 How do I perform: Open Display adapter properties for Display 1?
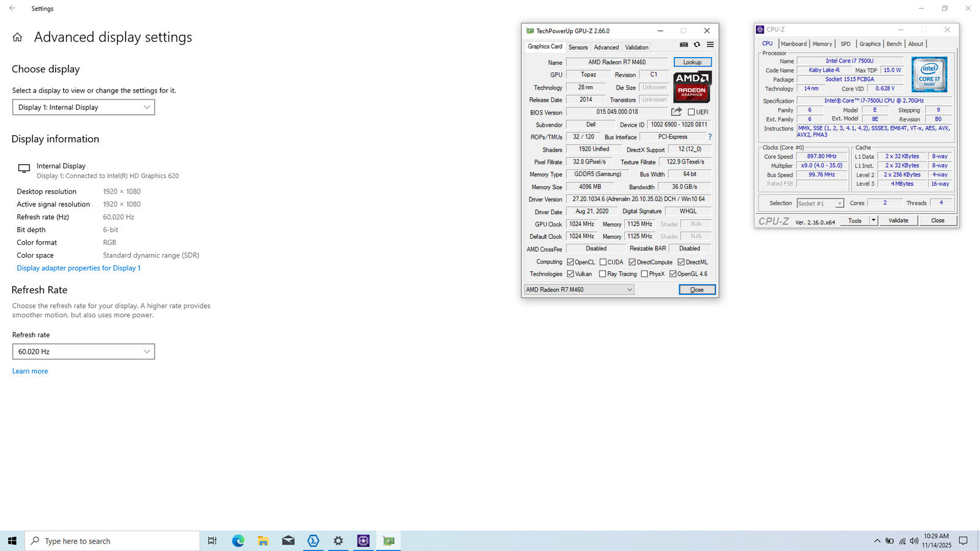click(x=78, y=268)
